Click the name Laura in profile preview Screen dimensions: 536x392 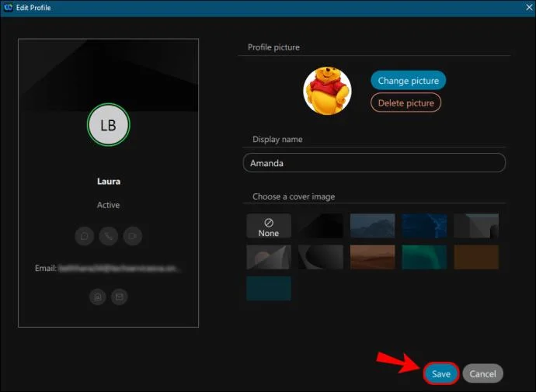pyautogui.click(x=108, y=182)
